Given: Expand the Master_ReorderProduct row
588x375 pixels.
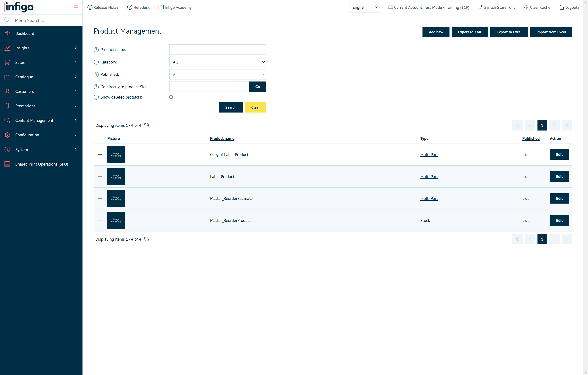Looking at the screenshot, I should point(100,220).
